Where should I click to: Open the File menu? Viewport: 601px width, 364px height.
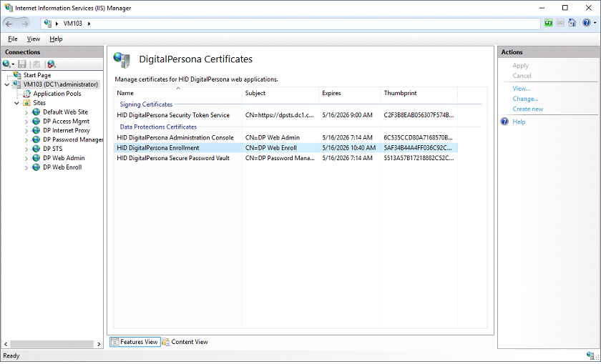click(13, 39)
